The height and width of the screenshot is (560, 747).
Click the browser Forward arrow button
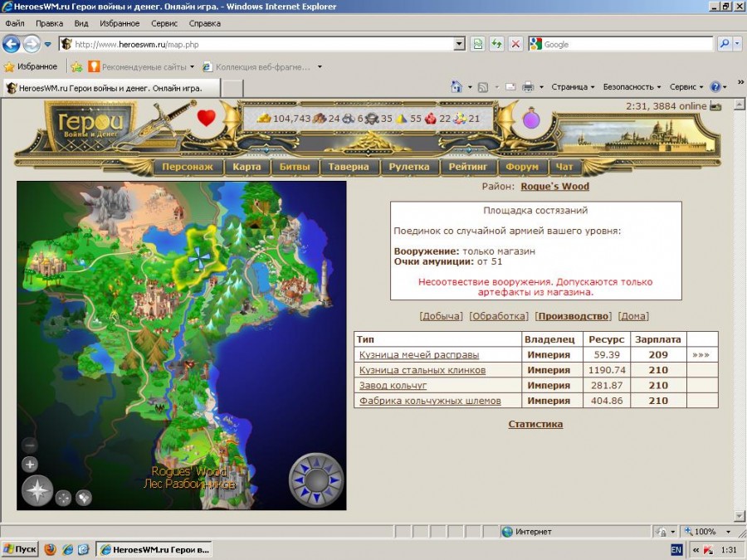(x=32, y=44)
